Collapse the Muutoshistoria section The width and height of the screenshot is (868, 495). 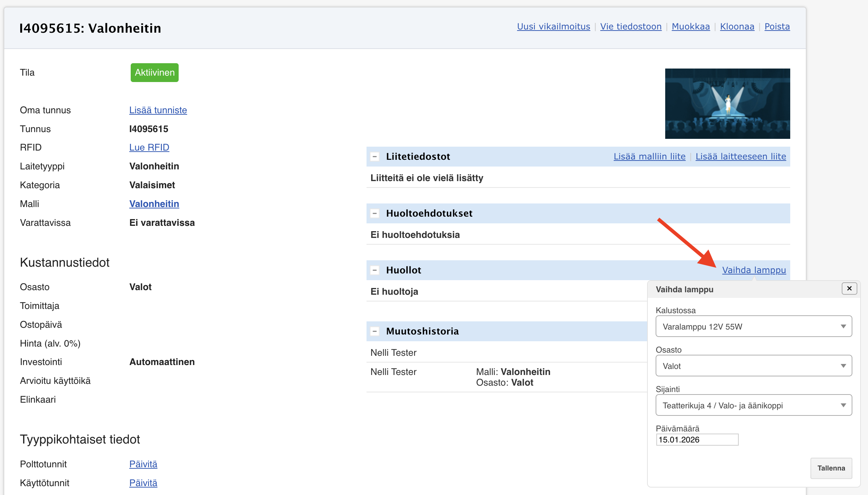click(374, 331)
